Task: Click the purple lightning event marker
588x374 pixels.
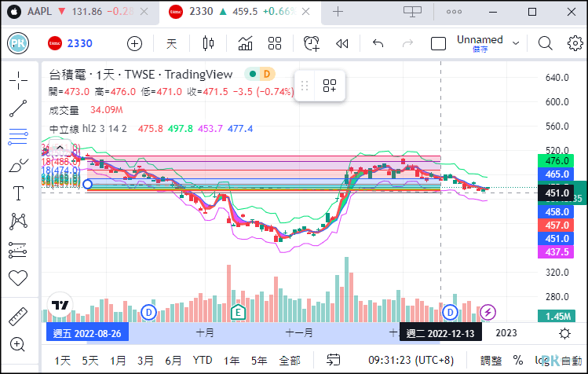Action: (488, 312)
